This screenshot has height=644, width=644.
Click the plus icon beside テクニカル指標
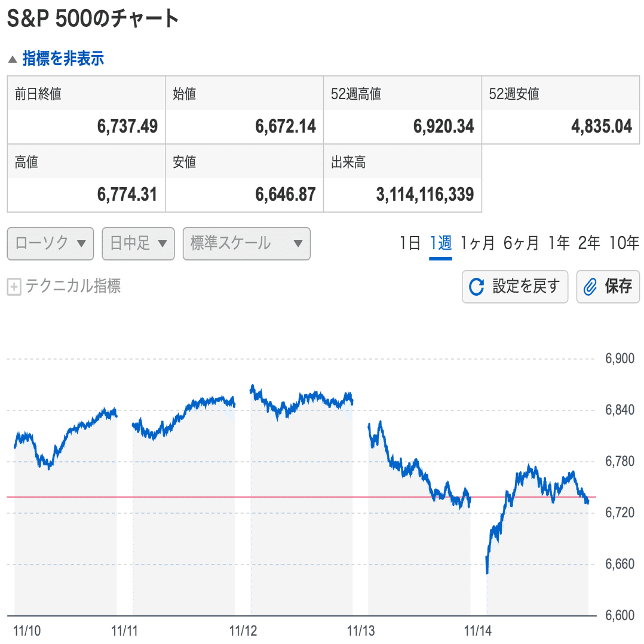pos(14,287)
